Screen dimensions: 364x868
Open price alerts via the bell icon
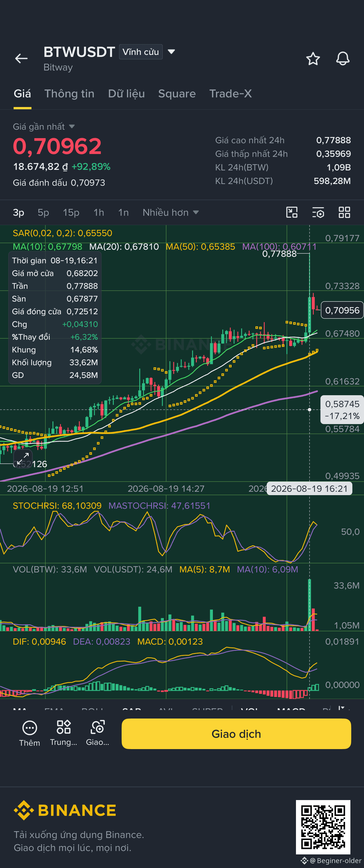pyautogui.click(x=343, y=59)
